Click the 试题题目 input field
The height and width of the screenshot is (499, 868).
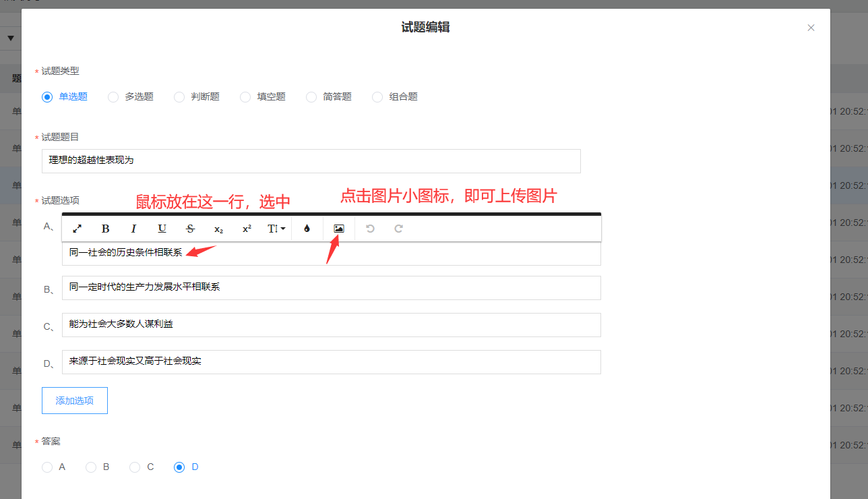coord(311,161)
